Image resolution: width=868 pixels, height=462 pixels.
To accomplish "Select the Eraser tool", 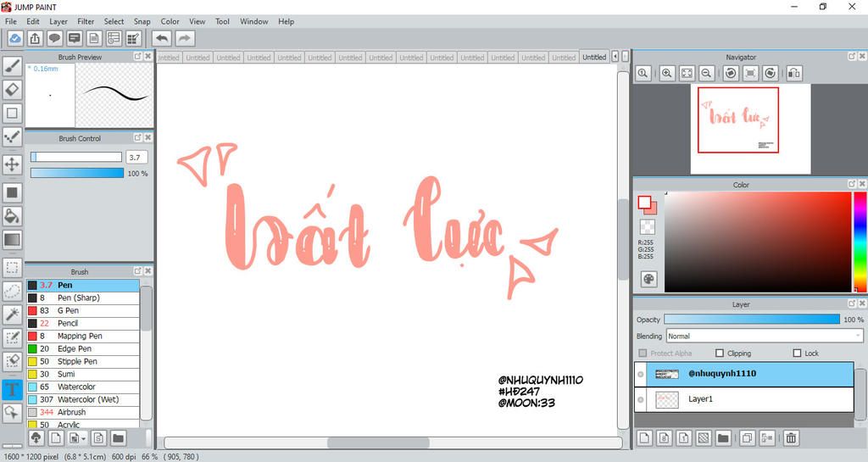I will (x=12, y=90).
